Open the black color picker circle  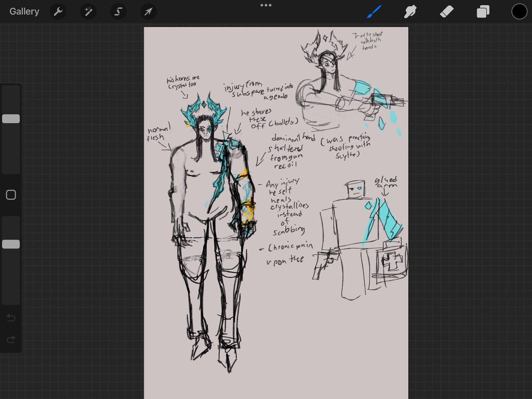tap(519, 12)
